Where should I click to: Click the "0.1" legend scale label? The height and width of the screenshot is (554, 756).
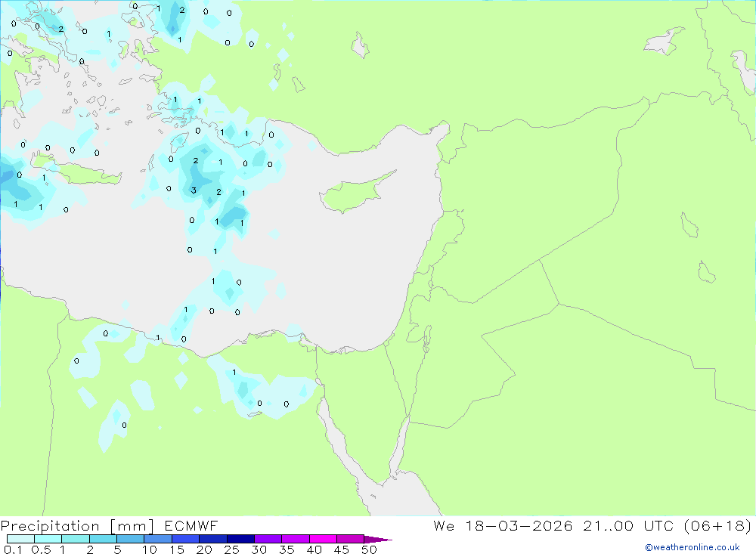tap(13, 549)
